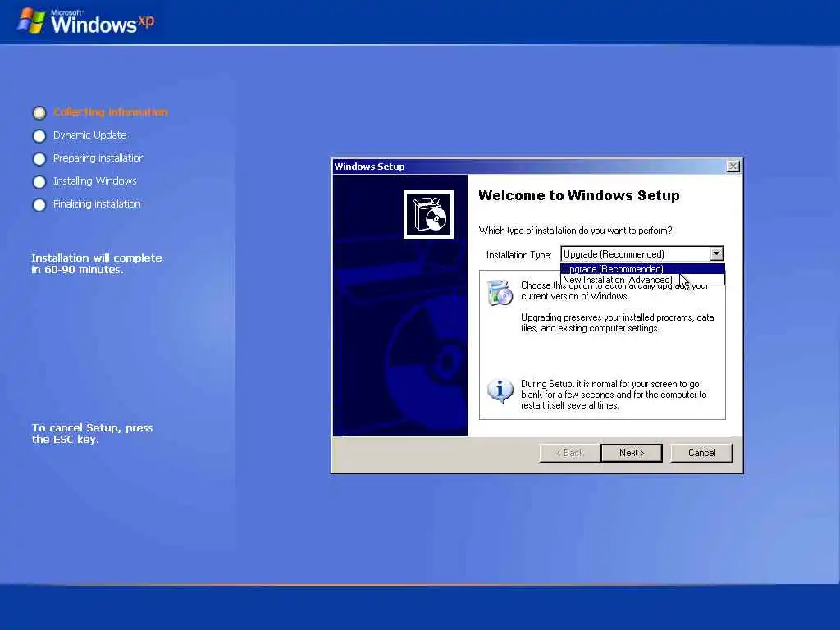840x630 pixels.
Task: Open the Installation Type dropdown arrow
Action: pyautogui.click(x=716, y=254)
